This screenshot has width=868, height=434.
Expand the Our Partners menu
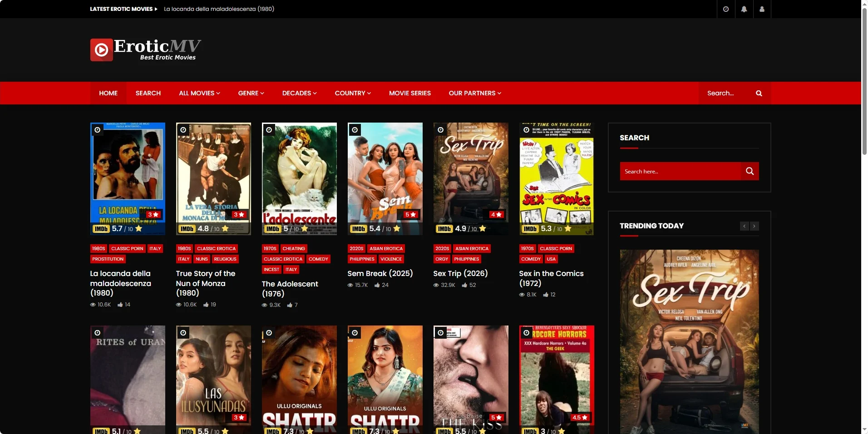[475, 93]
